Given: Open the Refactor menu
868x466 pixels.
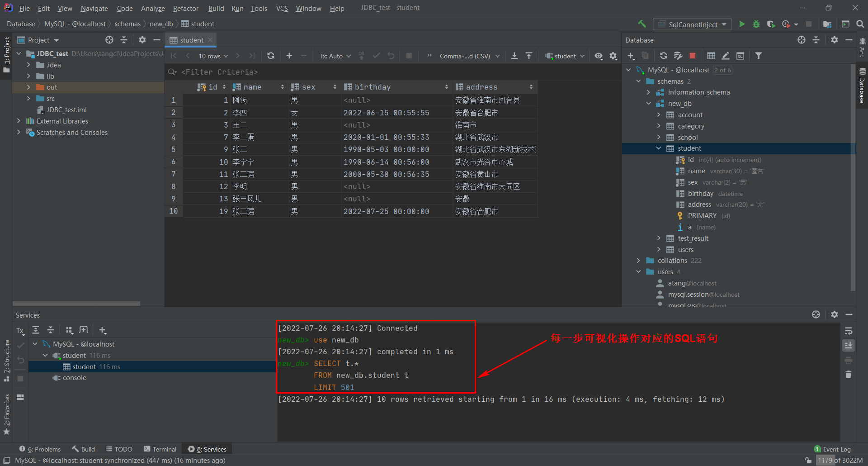Looking at the screenshot, I should (x=186, y=8).
